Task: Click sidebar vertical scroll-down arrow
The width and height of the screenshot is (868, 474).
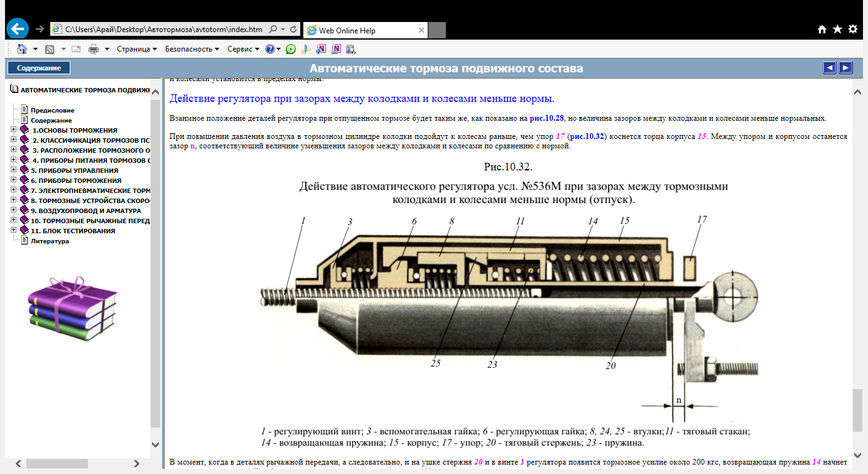Action: pos(156,444)
